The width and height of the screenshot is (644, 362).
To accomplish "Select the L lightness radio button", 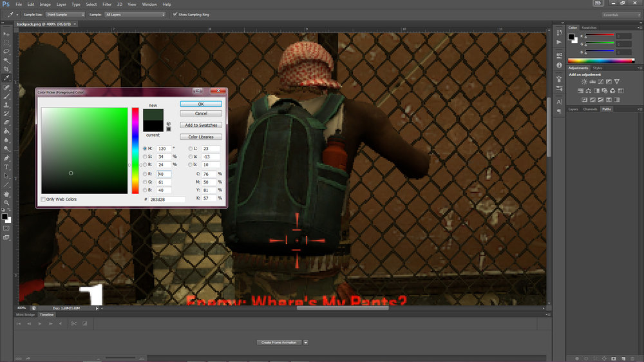I will coord(190,148).
